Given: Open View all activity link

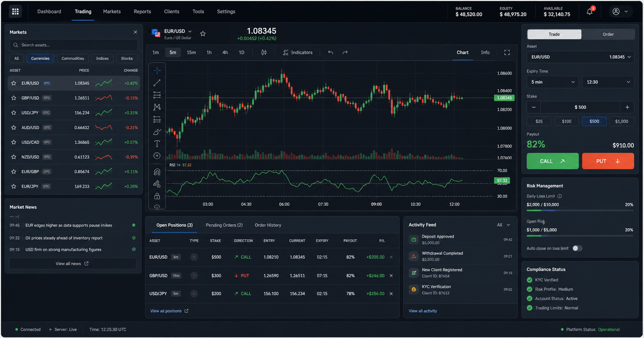Looking at the screenshot, I should 423,311.
